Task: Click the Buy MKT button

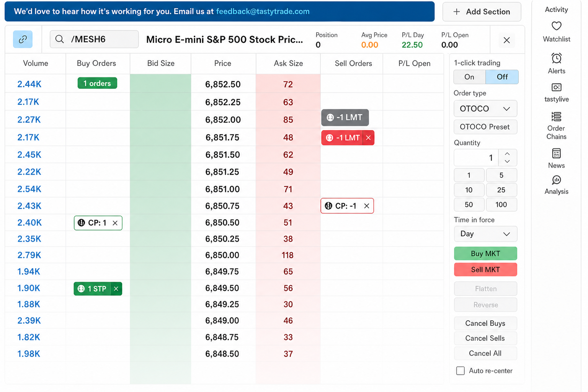Action: point(485,253)
